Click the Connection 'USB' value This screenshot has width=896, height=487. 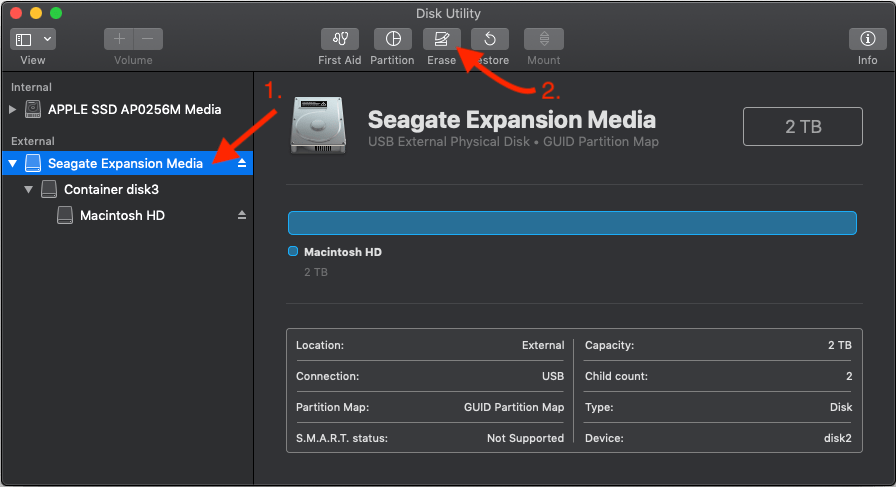point(553,376)
